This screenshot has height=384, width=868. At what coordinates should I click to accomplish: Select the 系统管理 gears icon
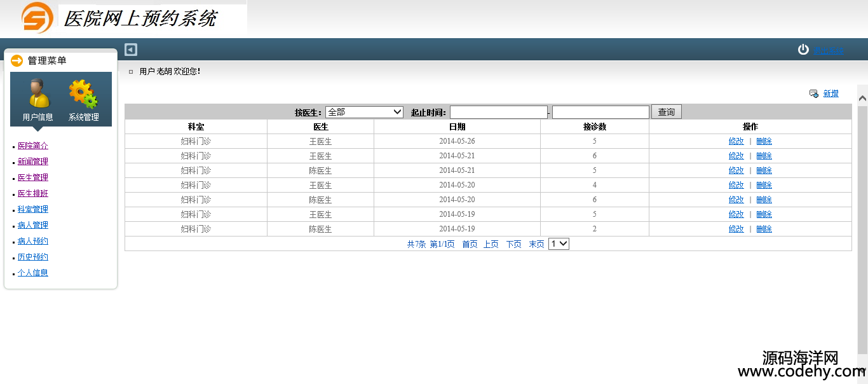[83, 93]
